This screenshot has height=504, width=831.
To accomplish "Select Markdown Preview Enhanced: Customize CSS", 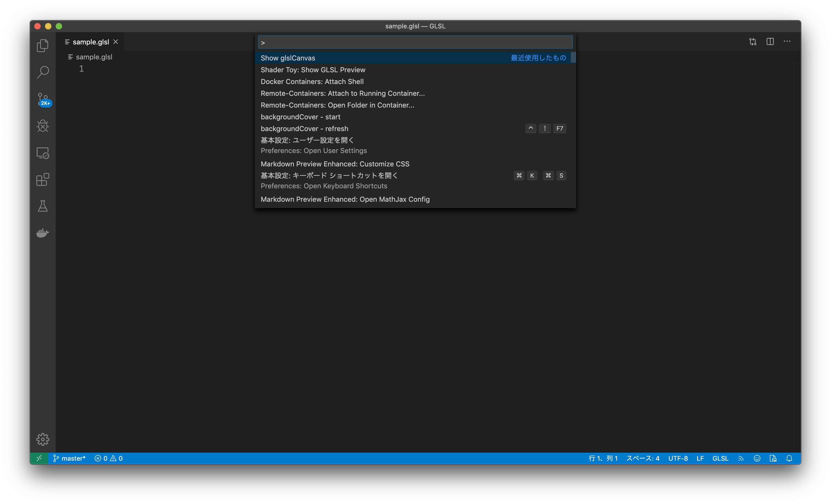I will click(x=415, y=164).
